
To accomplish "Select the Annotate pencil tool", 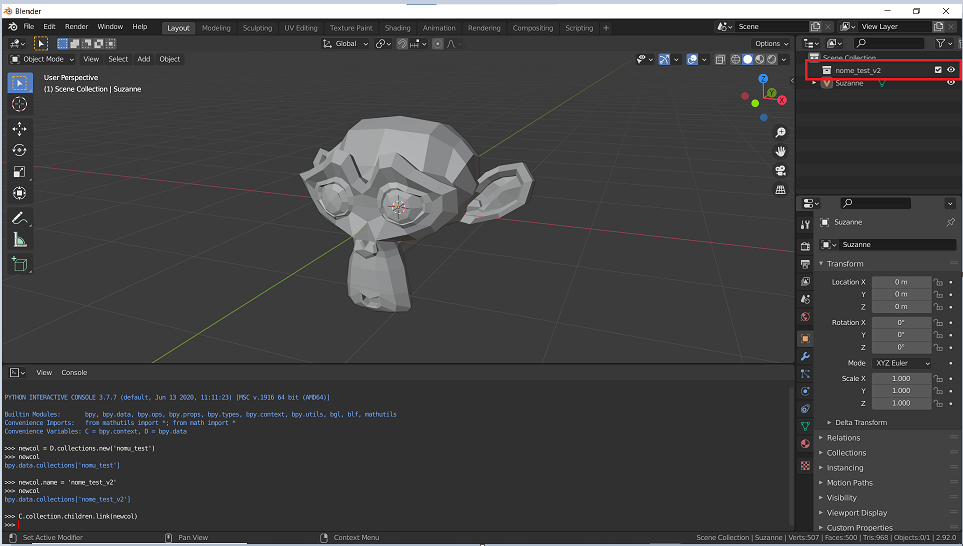I will coord(20,219).
